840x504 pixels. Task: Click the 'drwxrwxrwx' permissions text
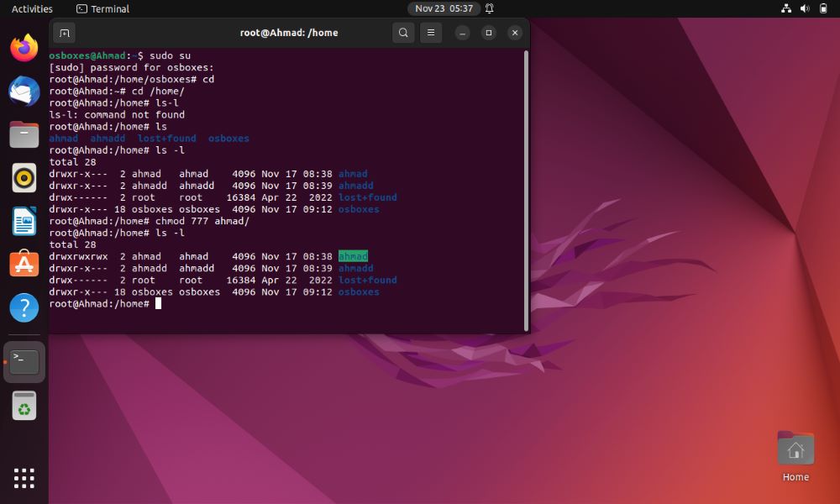(x=78, y=256)
